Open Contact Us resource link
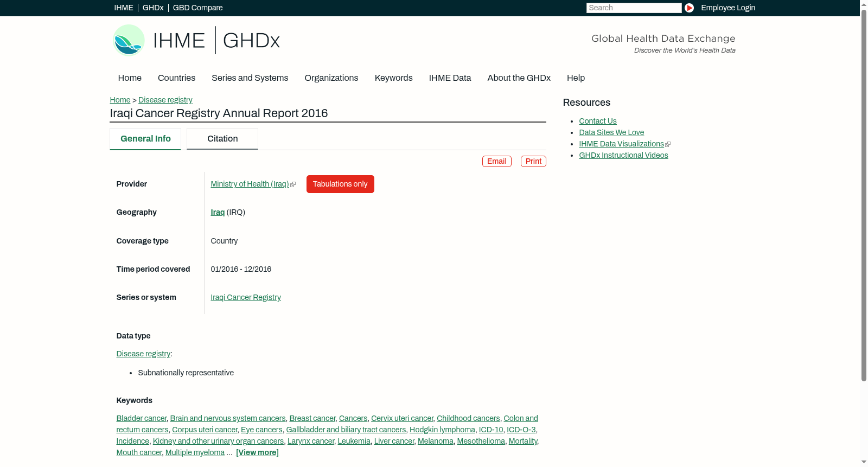 tap(598, 121)
